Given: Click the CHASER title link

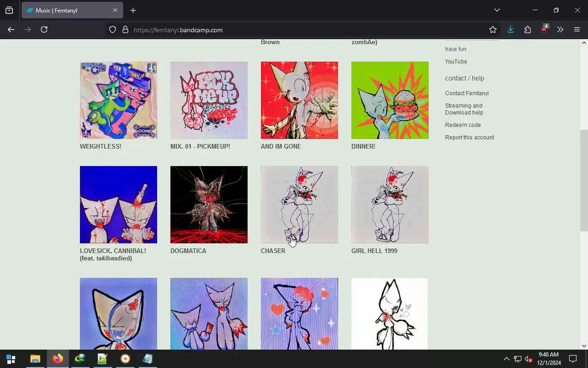Looking at the screenshot, I should click(x=273, y=251).
